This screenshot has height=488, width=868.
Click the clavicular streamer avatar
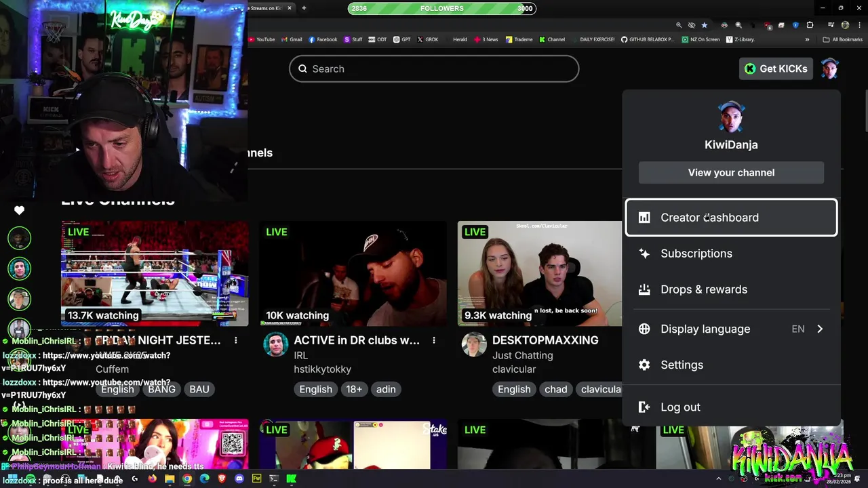pos(474,344)
